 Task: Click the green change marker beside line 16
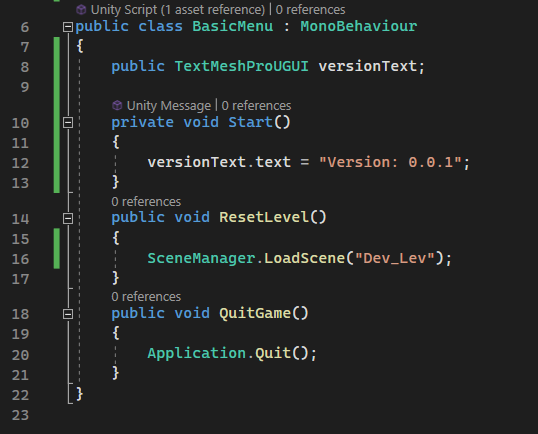pyautogui.click(x=57, y=258)
